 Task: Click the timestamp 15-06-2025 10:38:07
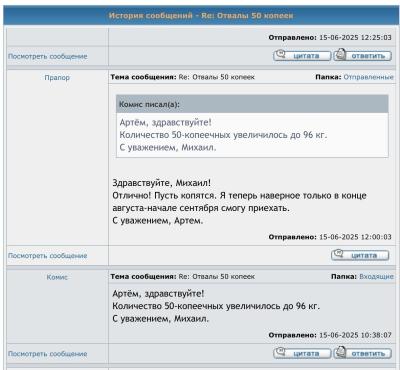click(x=355, y=335)
